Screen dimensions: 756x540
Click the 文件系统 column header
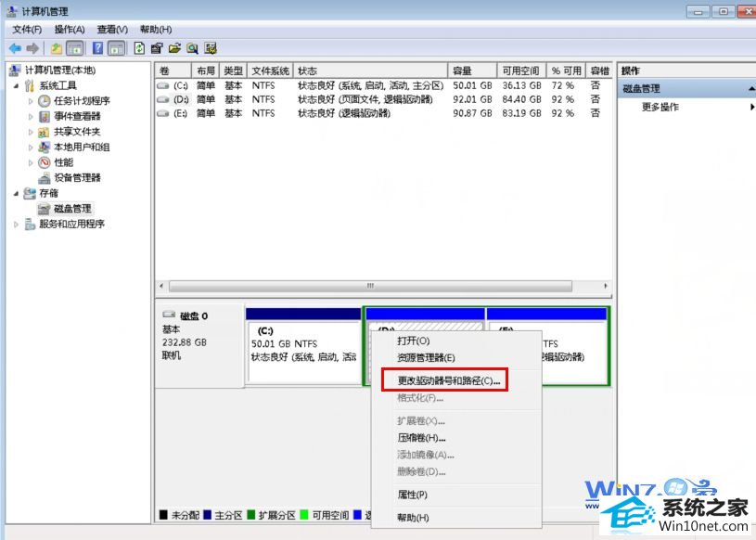(270, 71)
